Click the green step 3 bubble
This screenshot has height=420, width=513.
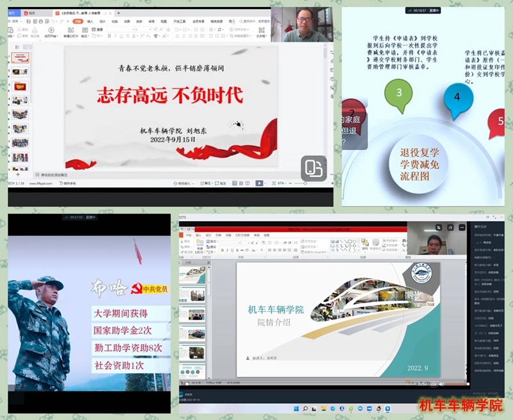(x=399, y=93)
